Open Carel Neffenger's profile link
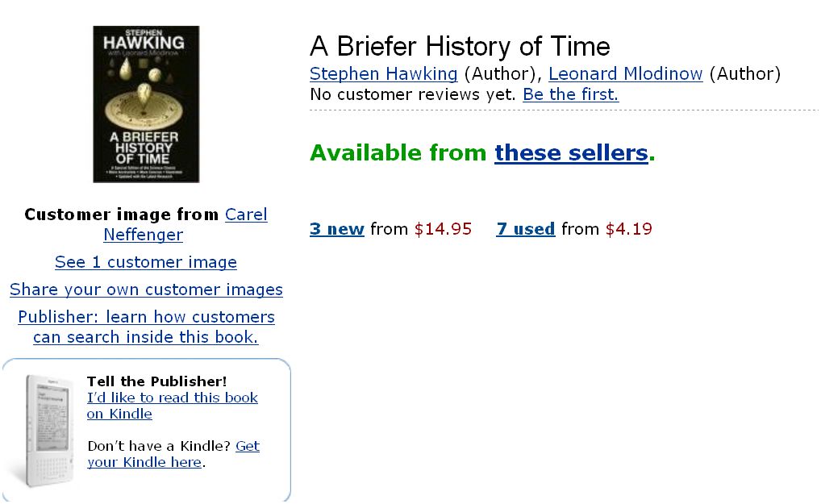 (246, 215)
